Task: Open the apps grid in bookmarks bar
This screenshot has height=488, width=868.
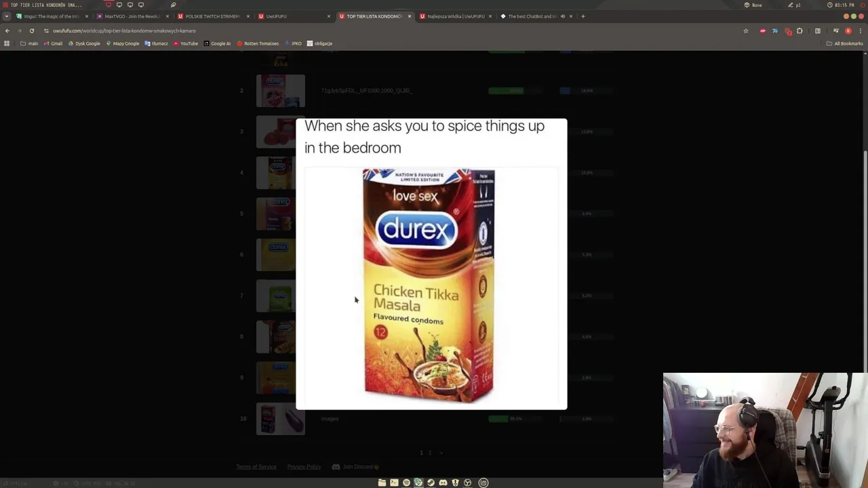Action: pos(7,43)
